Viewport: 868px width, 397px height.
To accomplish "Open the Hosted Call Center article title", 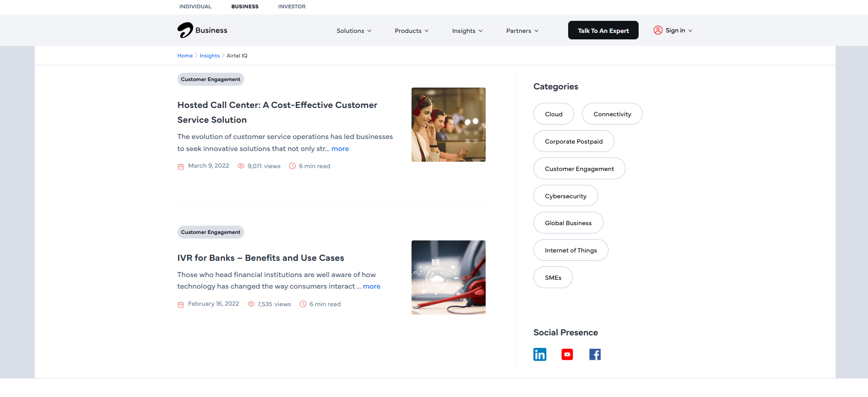I will pos(277,112).
